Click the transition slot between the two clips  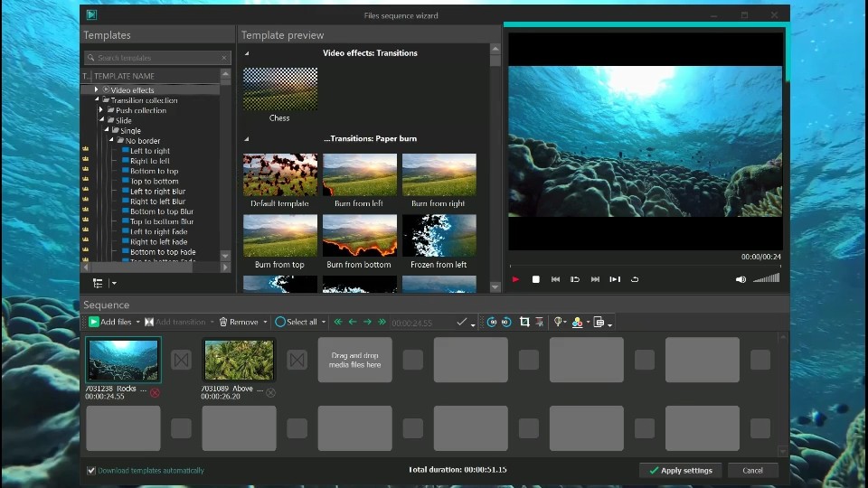181,360
